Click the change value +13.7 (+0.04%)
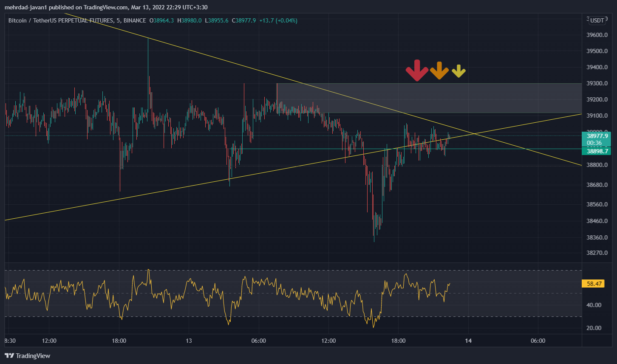Screen dimensions: 617x364 click(x=278, y=20)
